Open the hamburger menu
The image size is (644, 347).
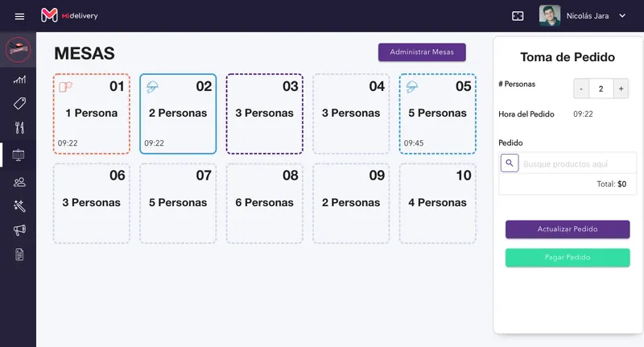(x=19, y=16)
